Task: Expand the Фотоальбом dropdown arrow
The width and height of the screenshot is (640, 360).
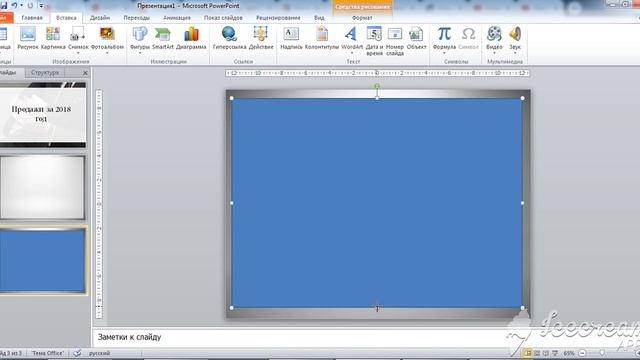Action: click(x=107, y=53)
